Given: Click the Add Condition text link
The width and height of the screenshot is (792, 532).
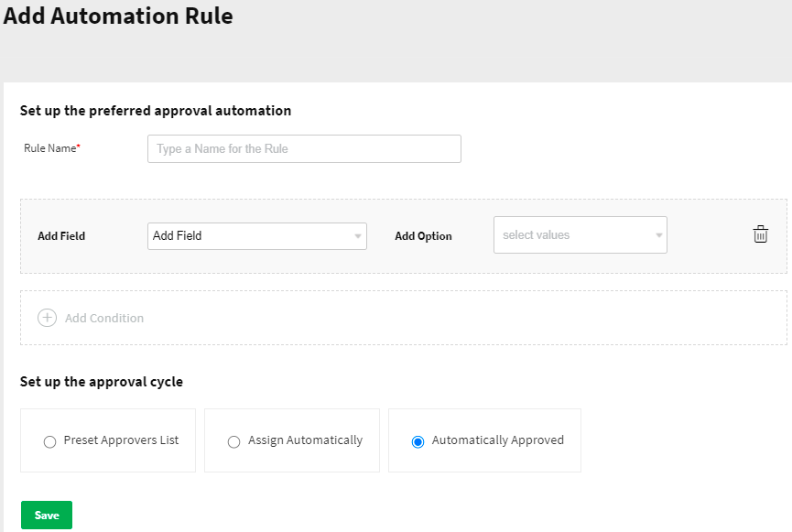Looking at the screenshot, I should (x=104, y=318).
